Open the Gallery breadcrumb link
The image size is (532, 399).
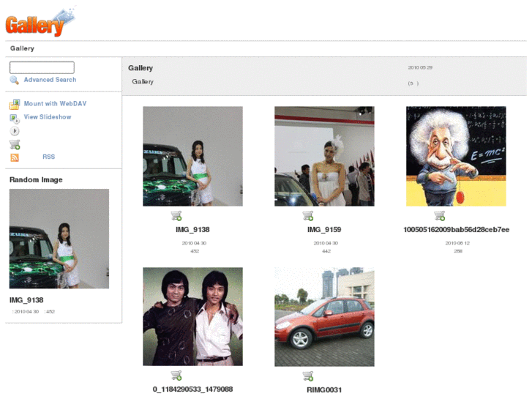click(x=22, y=48)
